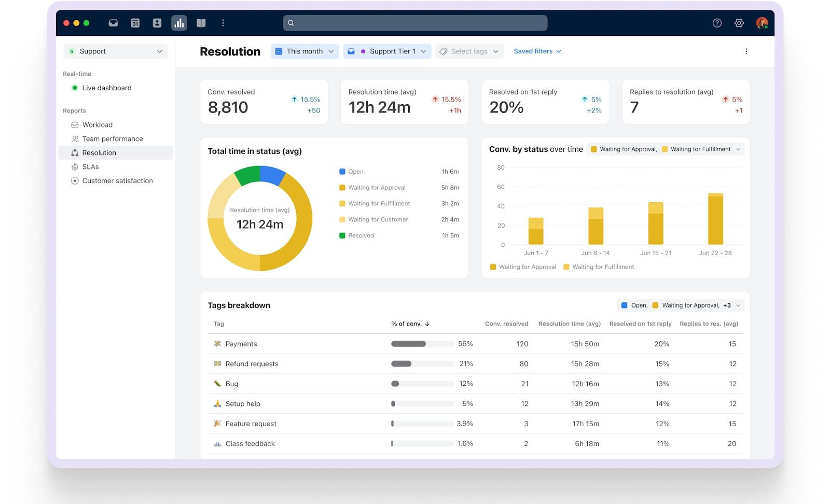Open Conv. by status series dropdown
This screenshot has height=504, width=830.
[x=666, y=149]
